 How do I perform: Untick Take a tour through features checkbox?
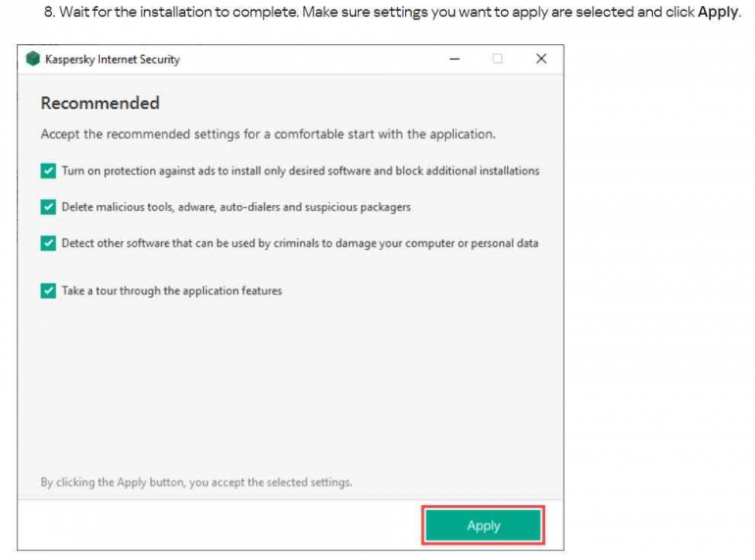(48, 291)
